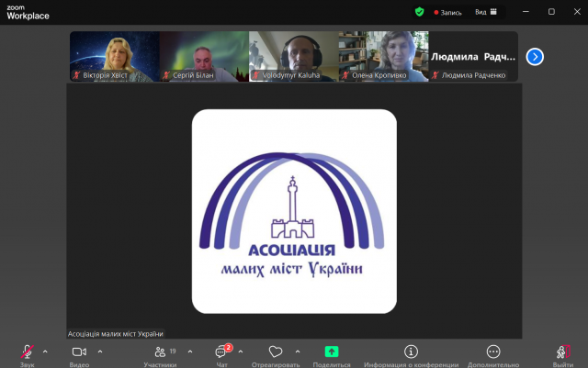Expand reactions arrow beside Отреагировать

pos(298,351)
